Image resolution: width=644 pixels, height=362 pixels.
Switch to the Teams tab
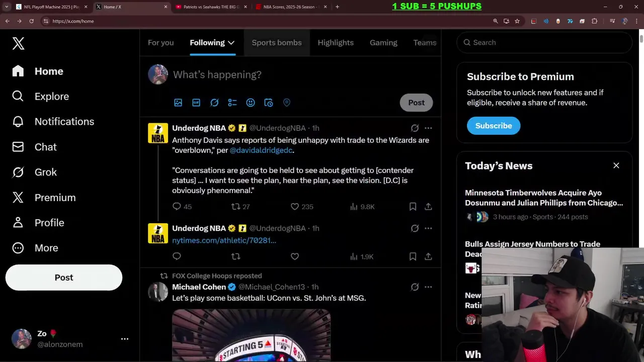(x=425, y=43)
